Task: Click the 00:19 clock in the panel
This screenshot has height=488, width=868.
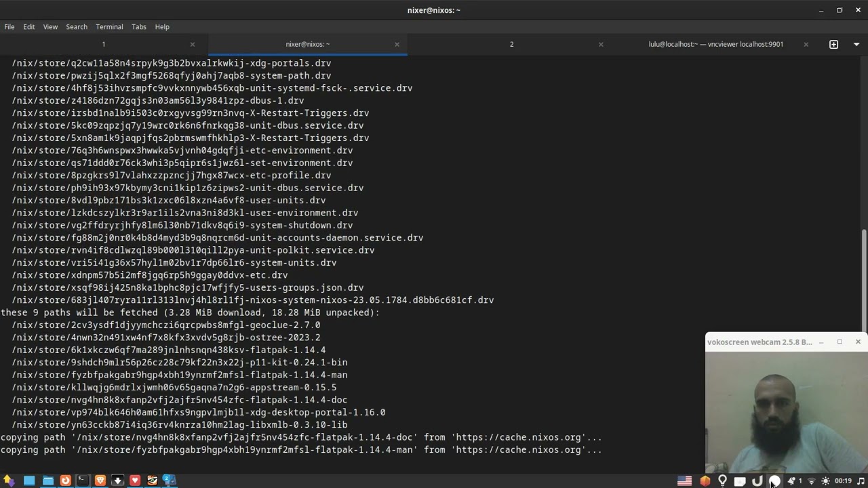Action: [x=843, y=481]
